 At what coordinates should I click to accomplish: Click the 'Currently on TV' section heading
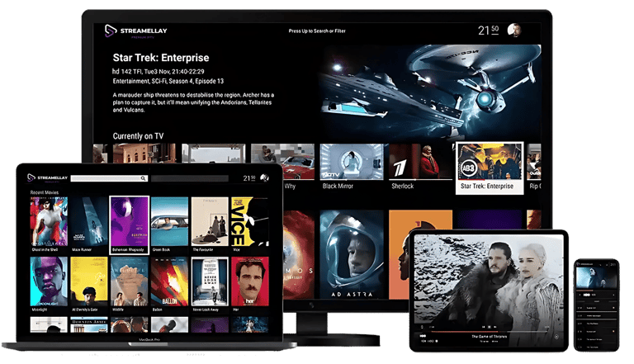[139, 136]
